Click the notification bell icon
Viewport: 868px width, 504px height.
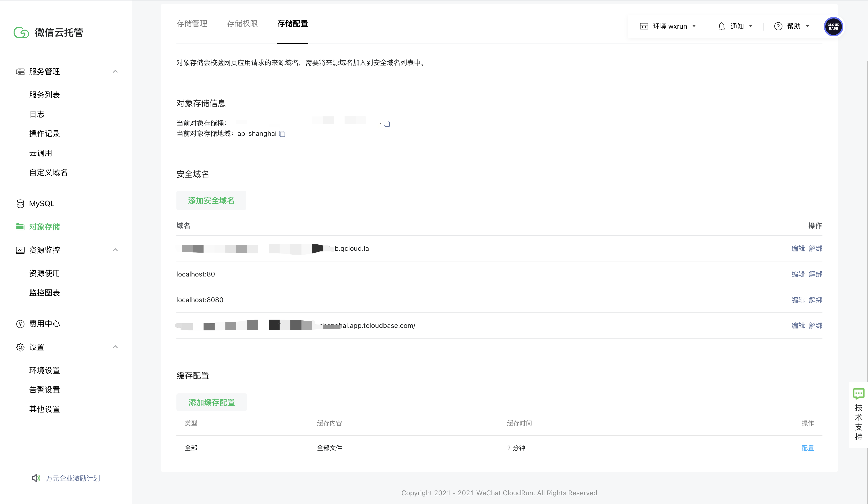click(x=721, y=26)
